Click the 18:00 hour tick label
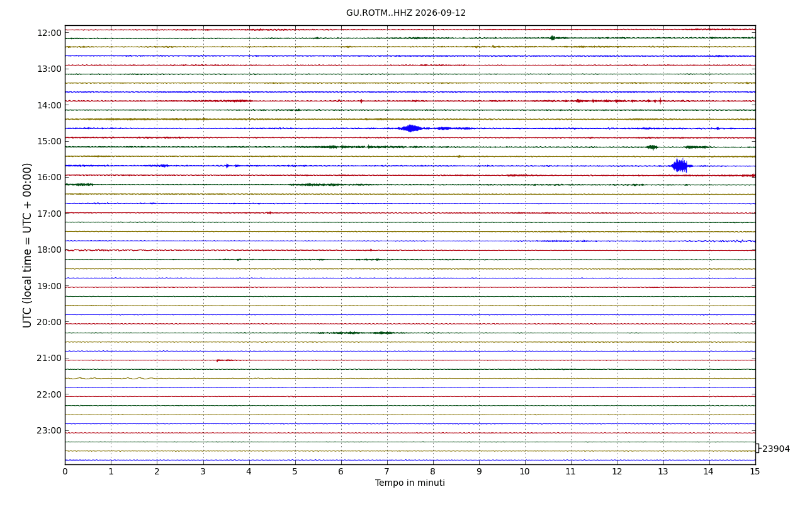 49,249
